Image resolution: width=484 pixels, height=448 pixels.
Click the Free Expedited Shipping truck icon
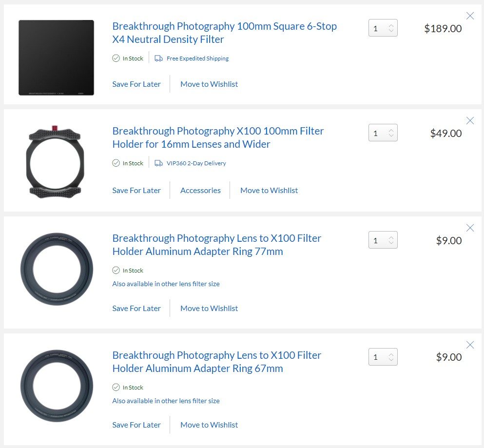(x=159, y=58)
